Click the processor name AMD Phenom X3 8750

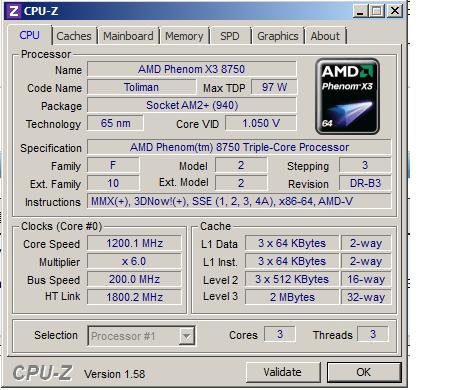click(192, 69)
